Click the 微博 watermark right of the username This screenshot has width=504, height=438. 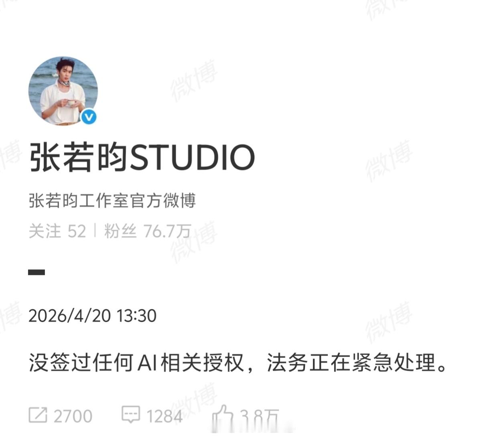(389, 161)
